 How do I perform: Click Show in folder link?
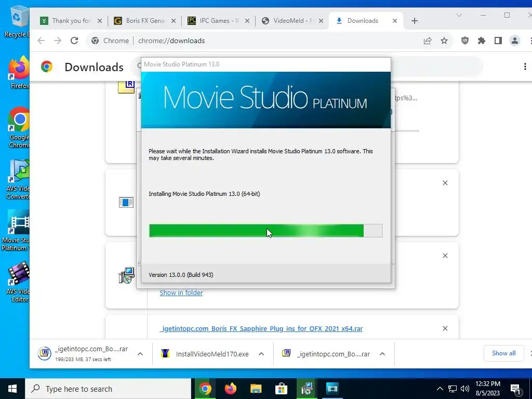pyautogui.click(x=181, y=292)
